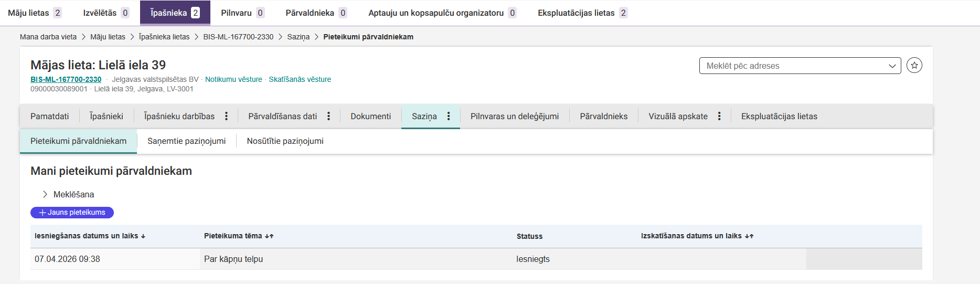Open the Pārvaldnieks section tab
980x284 pixels.
(604, 116)
